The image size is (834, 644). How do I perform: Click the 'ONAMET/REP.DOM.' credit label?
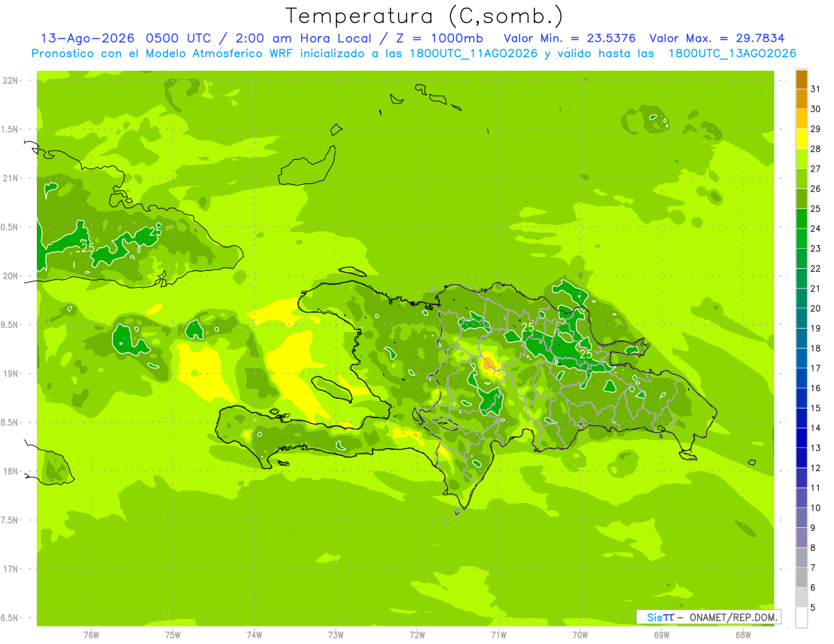click(733, 617)
